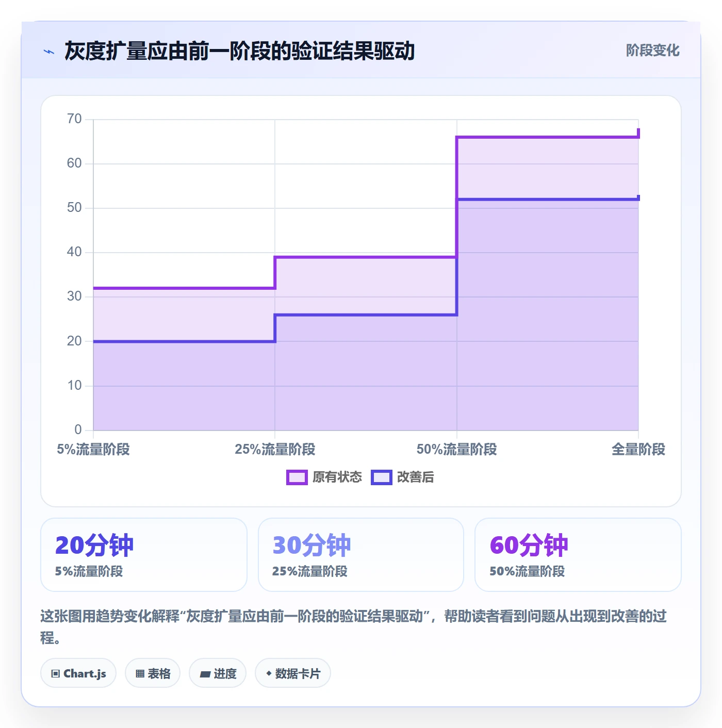Click the 50%流量阶段 caption under 60分钟
The height and width of the screenshot is (728, 722).
coord(527,571)
